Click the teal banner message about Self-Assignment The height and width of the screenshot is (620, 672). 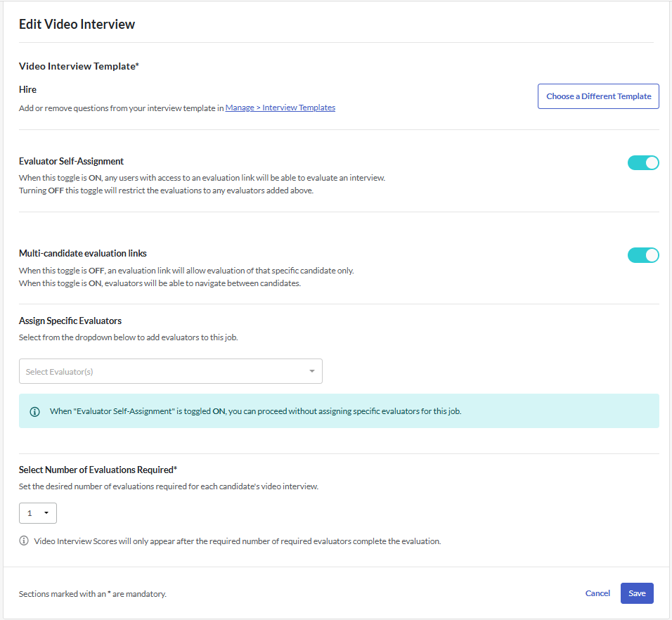coord(255,411)
